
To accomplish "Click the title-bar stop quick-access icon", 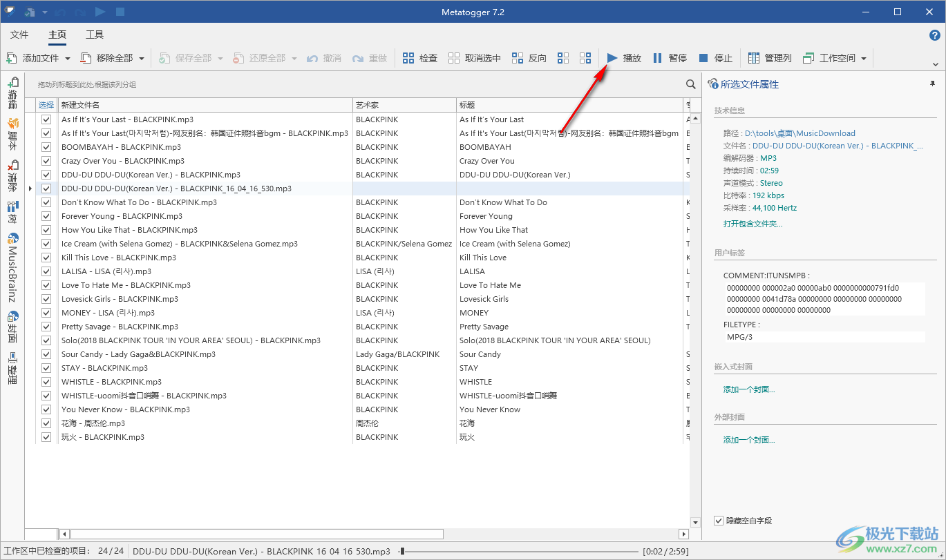I will point(120,12).
